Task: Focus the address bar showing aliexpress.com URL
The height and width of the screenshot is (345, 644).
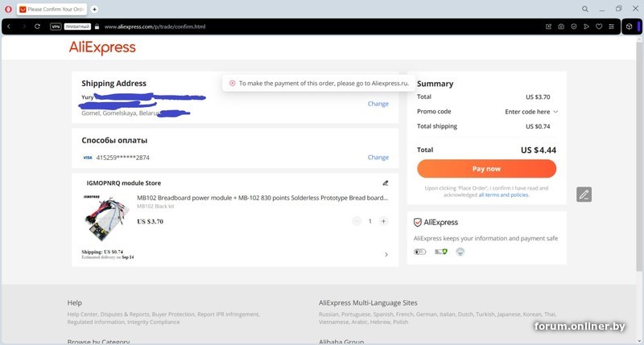Action: click(155, 27)
